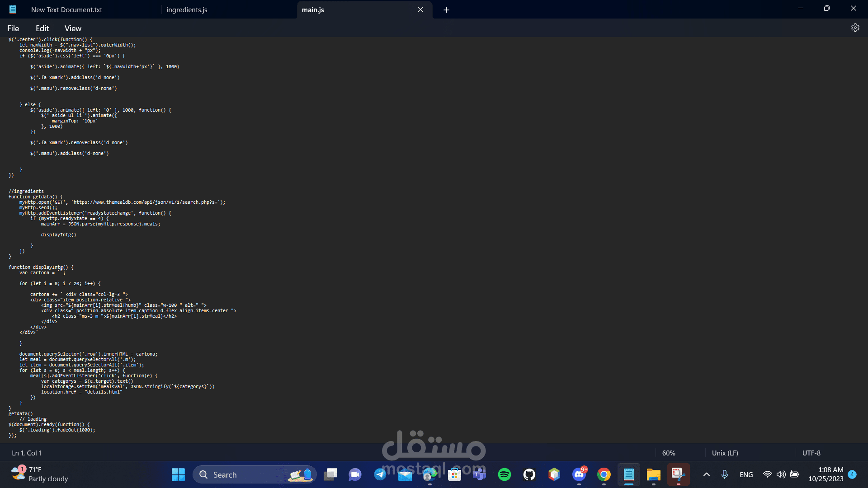Switch to ingredients.js tab

click(187, 10)
